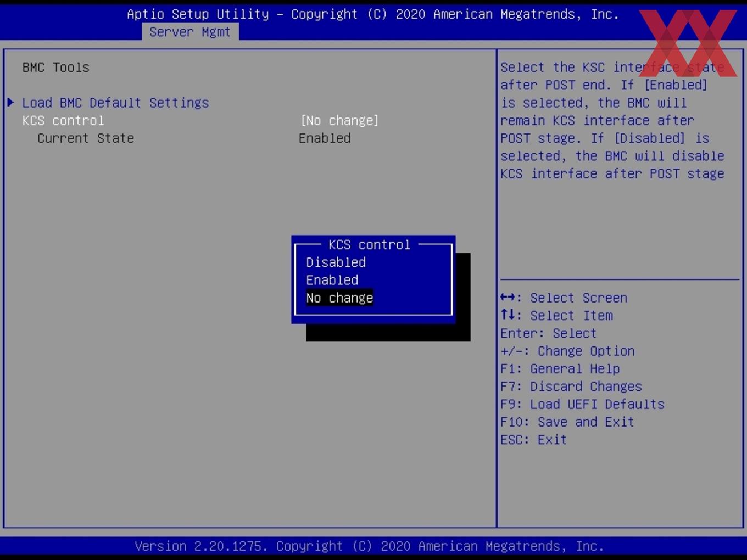Click the Current State label
The height and width of the screenshot is (560, 747).
pyautogui.click(x=86, y=138)
